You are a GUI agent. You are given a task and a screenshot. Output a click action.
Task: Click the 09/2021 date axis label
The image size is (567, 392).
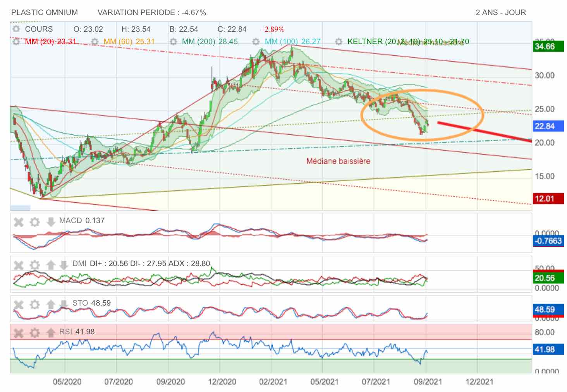(428, 382)
